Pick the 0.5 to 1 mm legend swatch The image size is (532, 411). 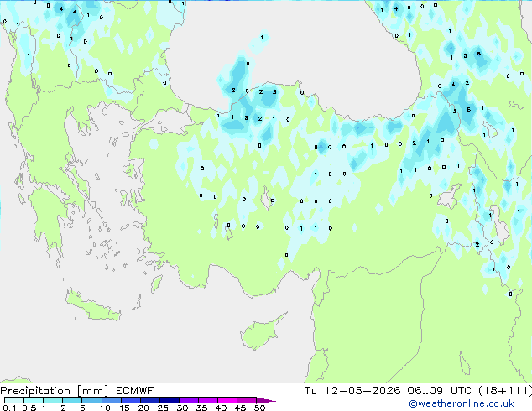pos(34,400)
